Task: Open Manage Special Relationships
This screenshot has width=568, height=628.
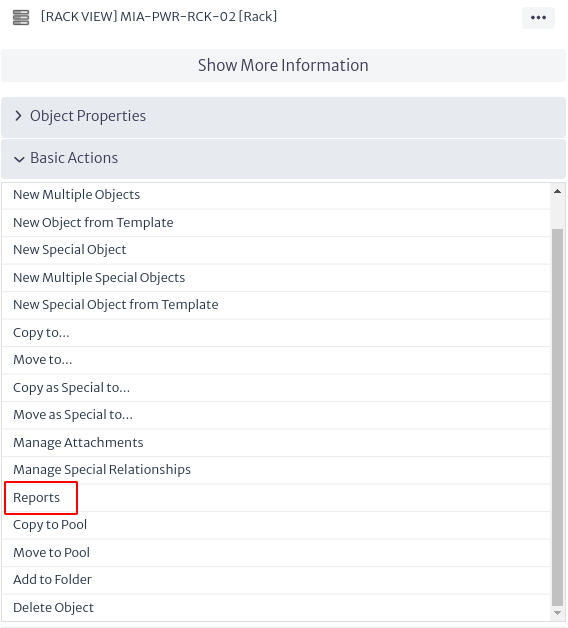Action: (x=276, y=470)
